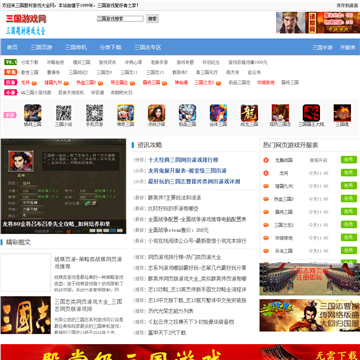Click the 手机页游 QR code icon

coord(94,113)
